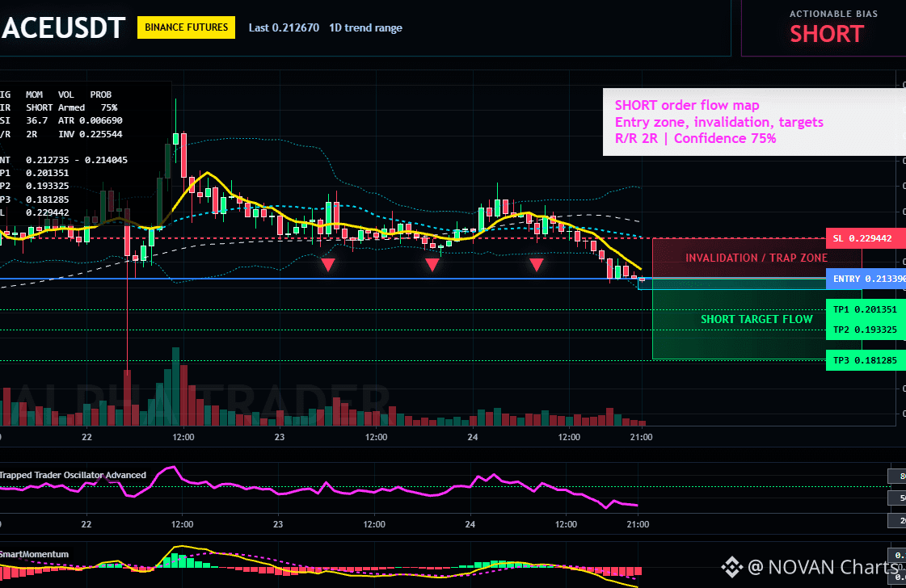Select the ATR 0.006690 value

pos(91,120)
